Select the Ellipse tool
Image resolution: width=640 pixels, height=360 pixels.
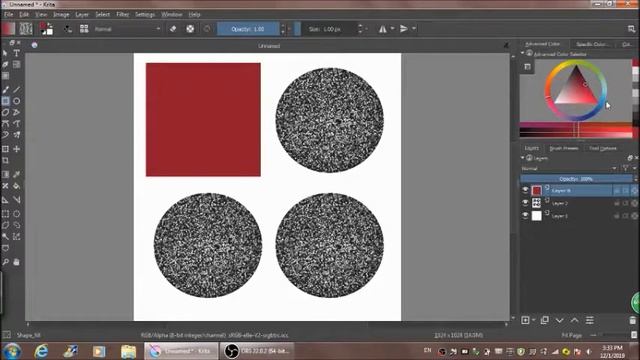tap(16, 101)
